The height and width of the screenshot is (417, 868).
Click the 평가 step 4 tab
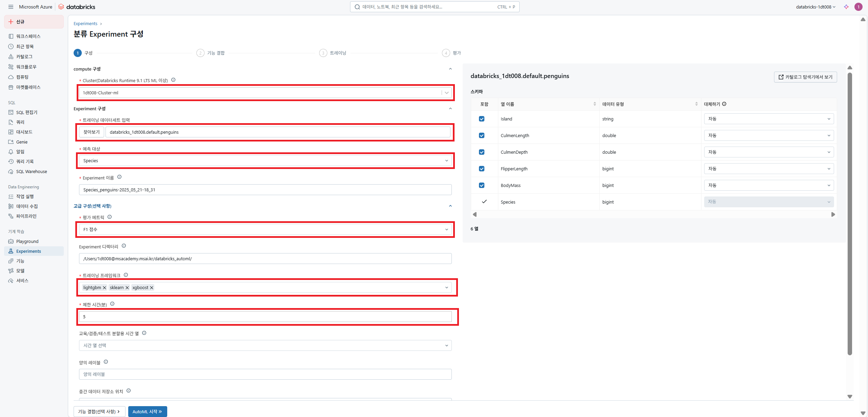pos(451,53)
